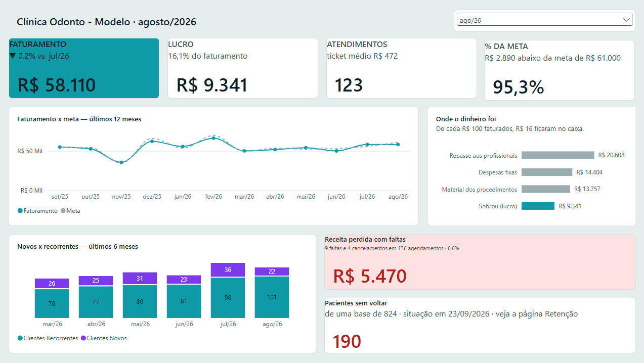644x363 pixels.
Task: Click the "Faturamento x meta" chart title
Action: click(79, 119)
